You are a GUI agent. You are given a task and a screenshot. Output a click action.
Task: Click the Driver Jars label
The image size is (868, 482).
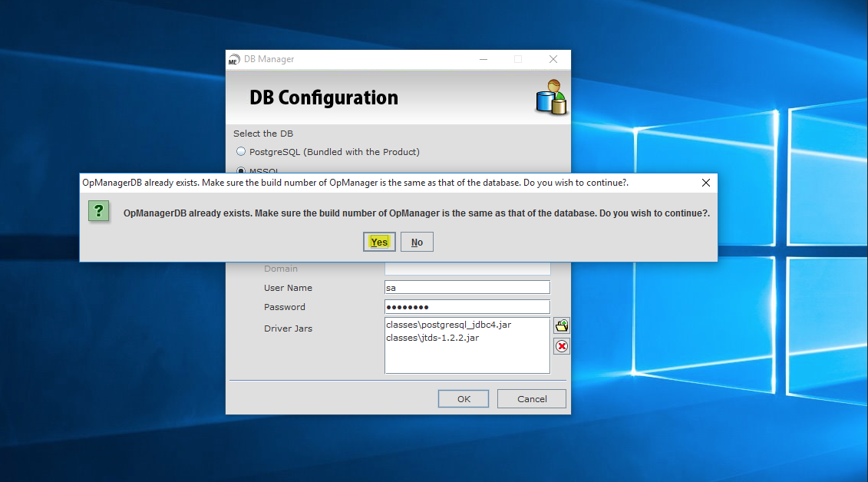pyautogui.click(x=288, y=328)
